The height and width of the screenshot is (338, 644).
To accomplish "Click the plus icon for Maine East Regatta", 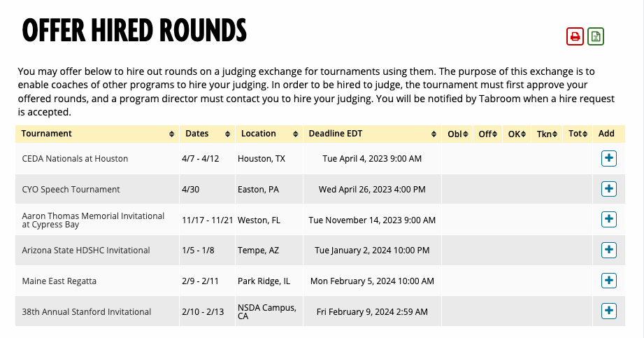I will (x=608, y=281).
